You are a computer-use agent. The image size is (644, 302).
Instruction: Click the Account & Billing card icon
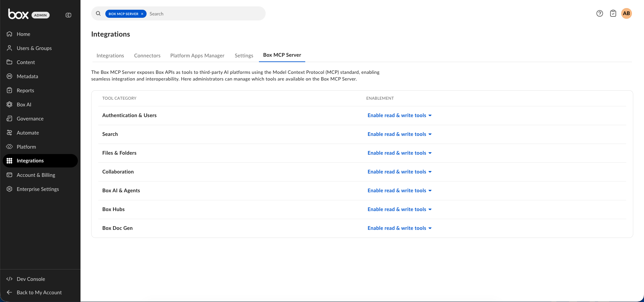(9, 175)
